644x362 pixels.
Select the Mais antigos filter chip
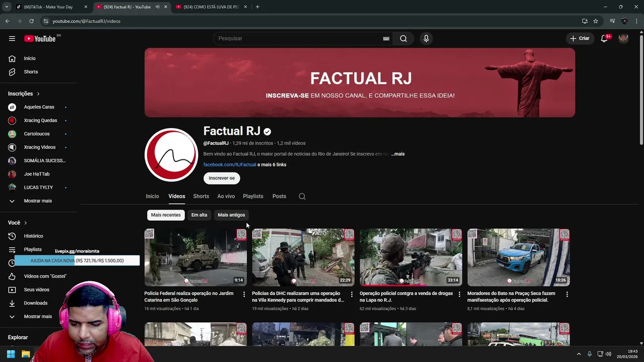(x=231, y=215)
